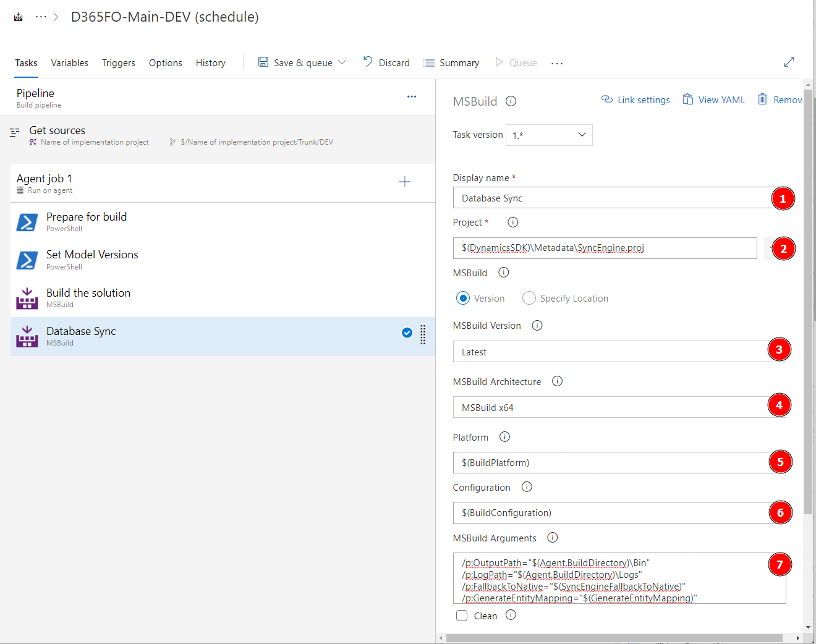
Task: Choose Specify Location for MSBuild
Action: click(529, 298)
